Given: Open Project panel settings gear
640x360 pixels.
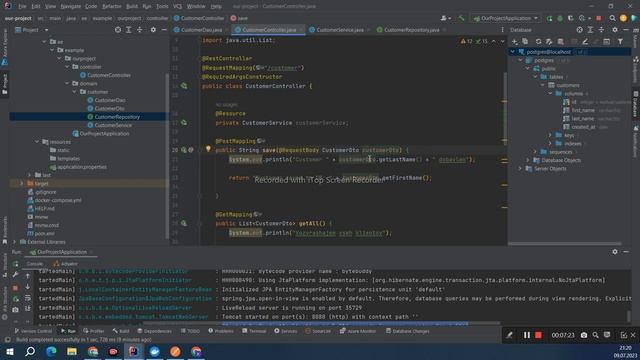Looking at the screenshot, I should (x=153, y=30).
